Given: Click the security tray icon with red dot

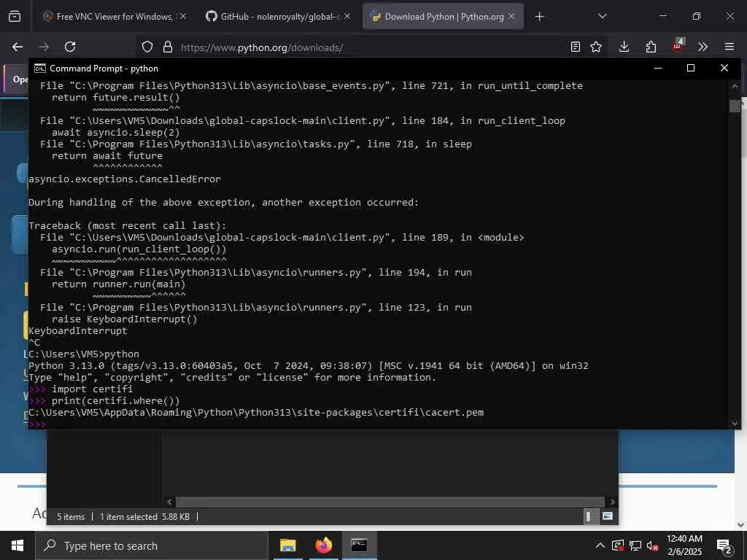Looking at the screenshot, I should (x=618, y=545).
